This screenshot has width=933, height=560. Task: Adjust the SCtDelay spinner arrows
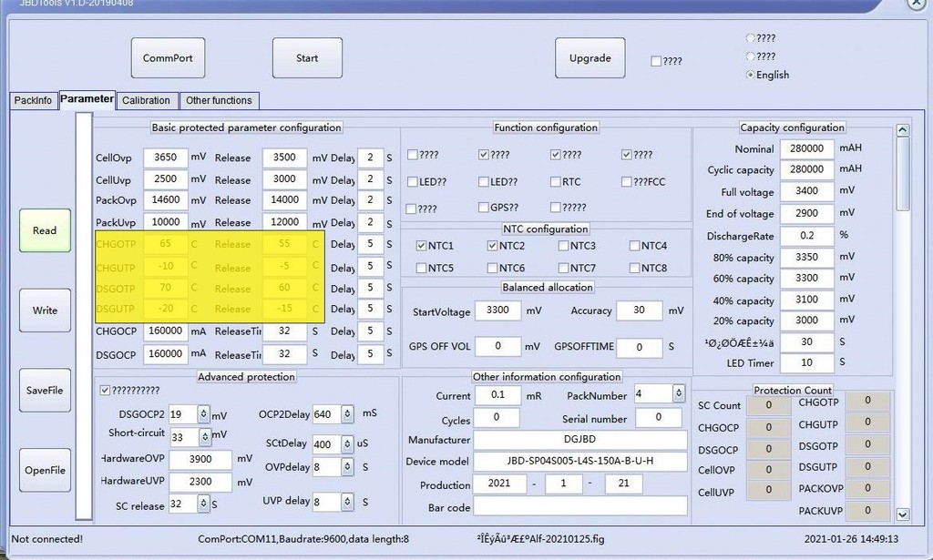[x=347, y=444]
